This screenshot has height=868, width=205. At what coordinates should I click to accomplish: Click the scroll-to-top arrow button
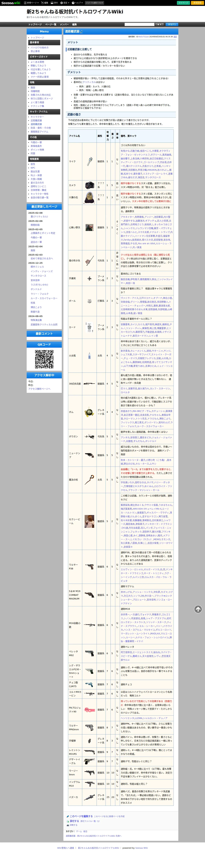(x=198, y=609)
